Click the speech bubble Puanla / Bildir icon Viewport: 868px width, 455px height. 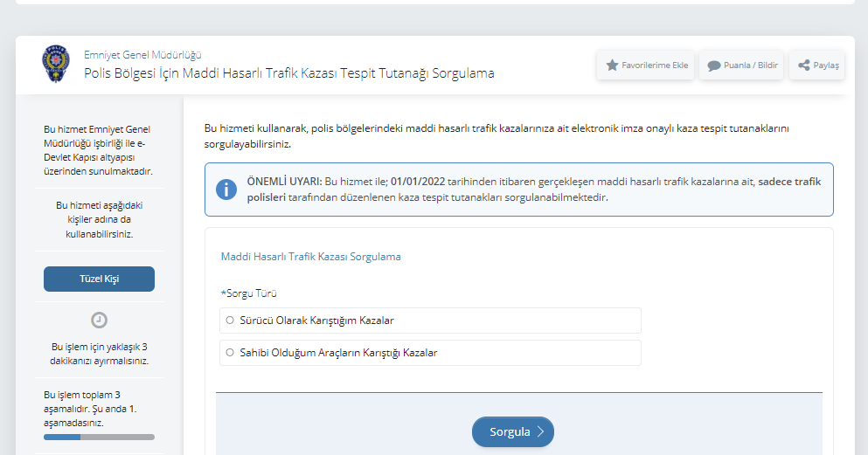click(x=713, y=65)
